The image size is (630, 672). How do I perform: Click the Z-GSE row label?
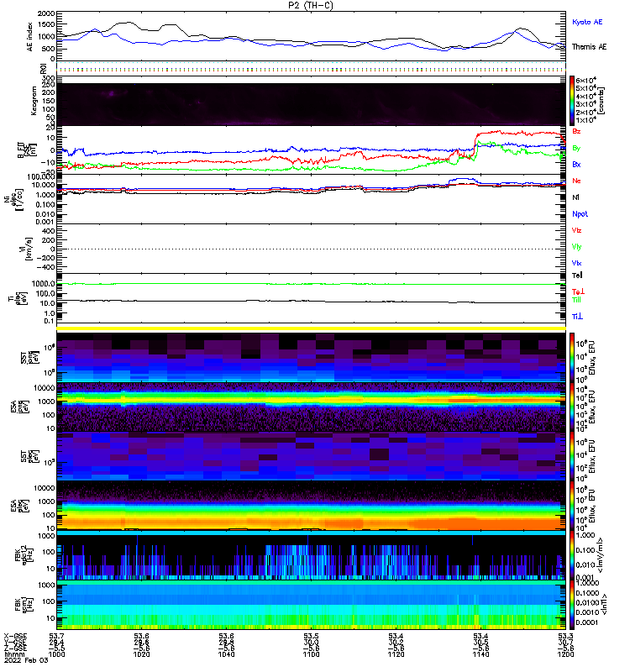[x=15, y=648]
